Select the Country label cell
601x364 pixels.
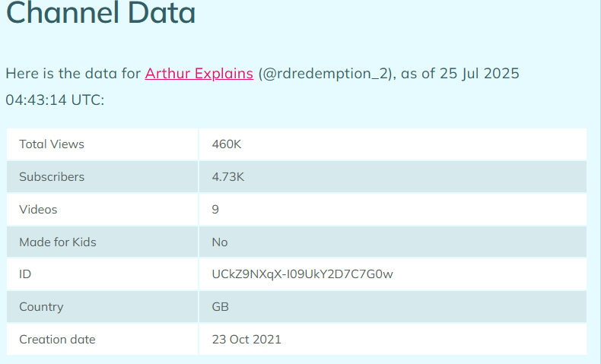point(103,306)
